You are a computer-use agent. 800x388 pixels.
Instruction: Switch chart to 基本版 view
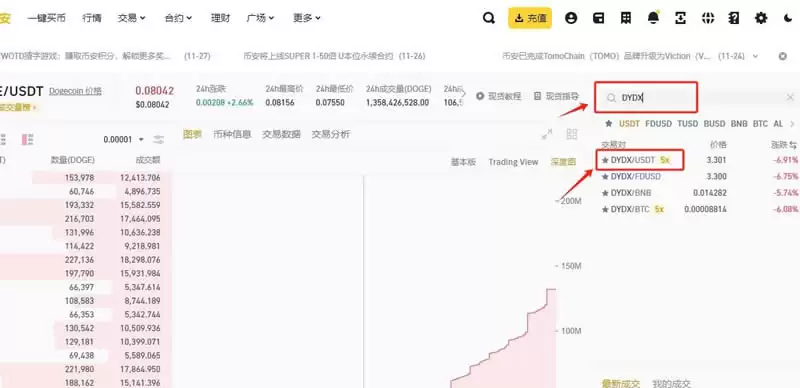pos(463,162)
